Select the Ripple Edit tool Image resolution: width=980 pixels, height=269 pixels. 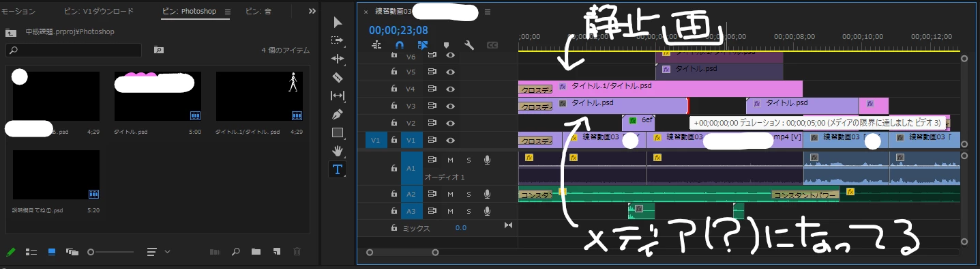click(x=337, y=59)
